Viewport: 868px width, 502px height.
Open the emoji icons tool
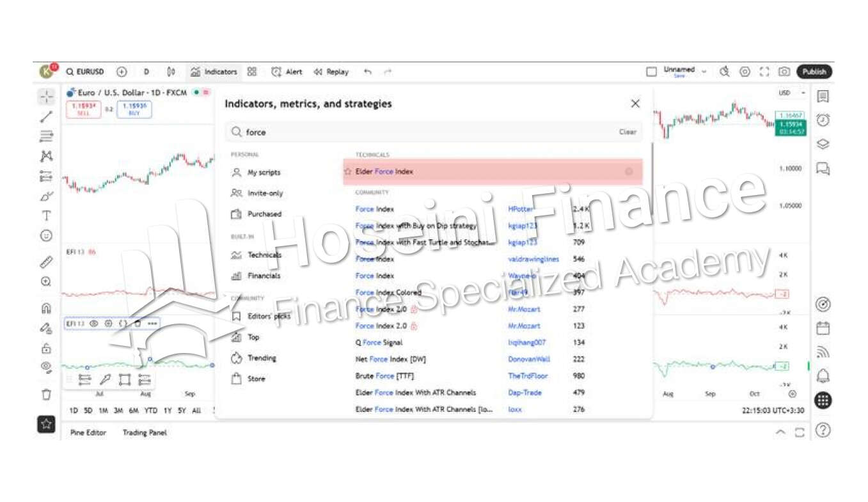[46, 235]
